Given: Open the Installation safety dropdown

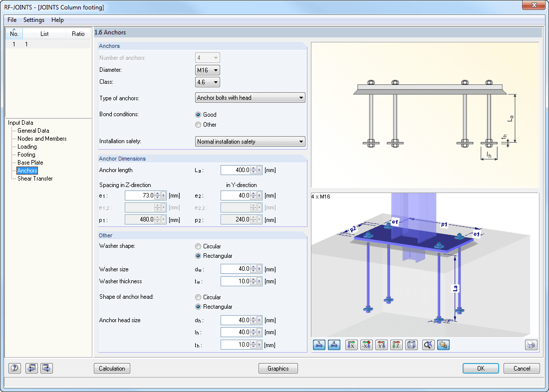Looking at the screenshot, I should (x=250, y=142).
